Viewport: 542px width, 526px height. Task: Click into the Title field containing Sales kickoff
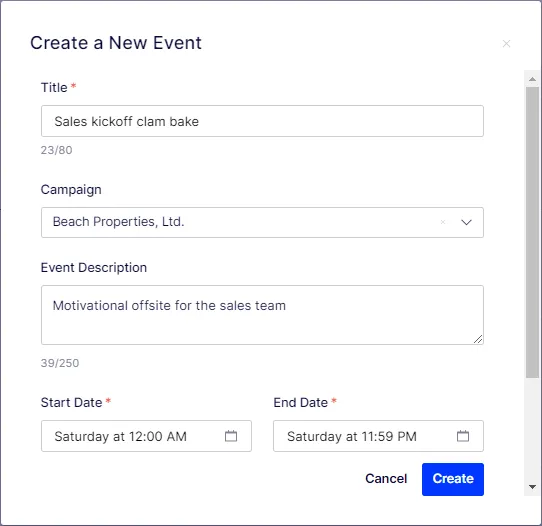coord(262,121)
